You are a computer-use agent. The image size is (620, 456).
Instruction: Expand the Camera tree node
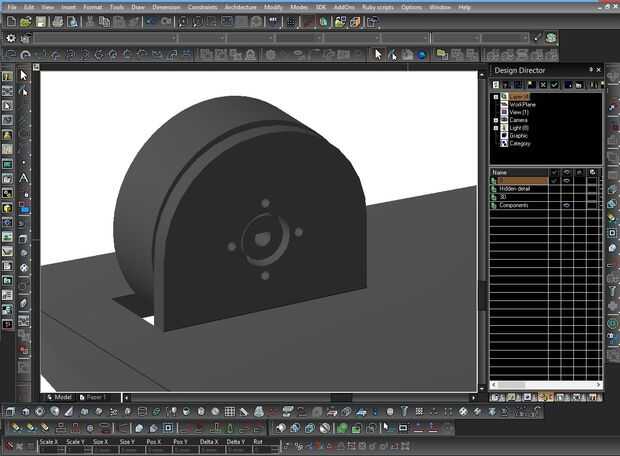[496, 120]
